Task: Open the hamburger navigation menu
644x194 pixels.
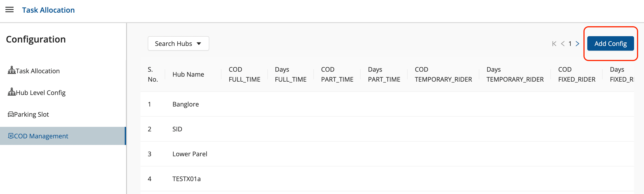Action: click(9, 10)
